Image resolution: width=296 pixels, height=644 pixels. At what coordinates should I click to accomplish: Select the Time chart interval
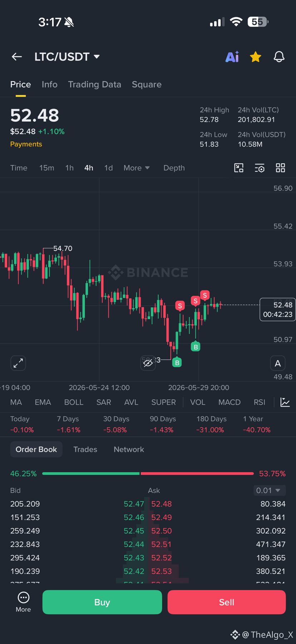click(19, 168)
